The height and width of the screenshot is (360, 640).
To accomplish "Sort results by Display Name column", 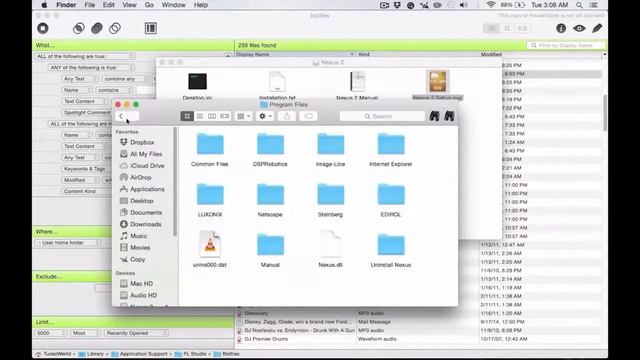I will tap(295, 54).
